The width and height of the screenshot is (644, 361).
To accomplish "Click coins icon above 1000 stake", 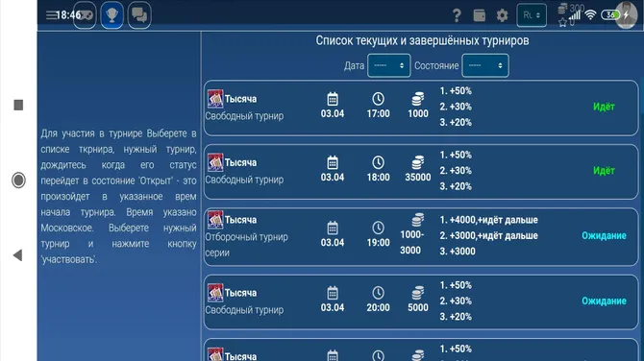I will pyautogui.click(x=418, y=99).
